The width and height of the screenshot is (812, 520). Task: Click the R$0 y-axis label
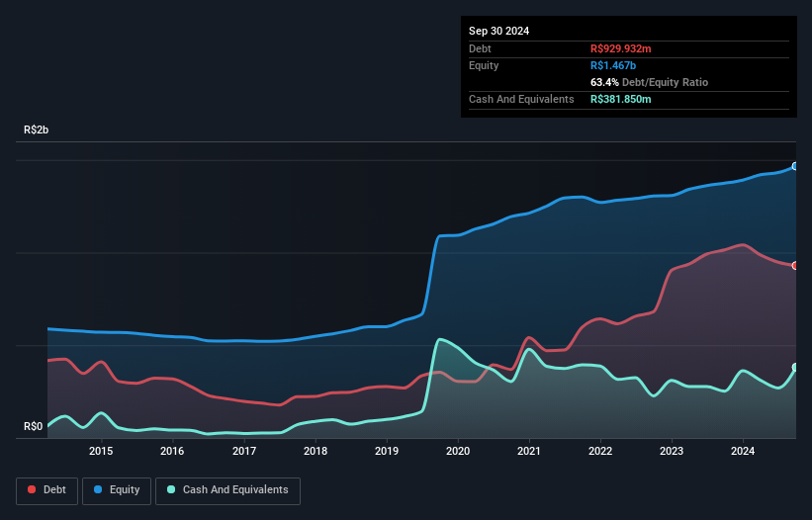coord(34,426)
